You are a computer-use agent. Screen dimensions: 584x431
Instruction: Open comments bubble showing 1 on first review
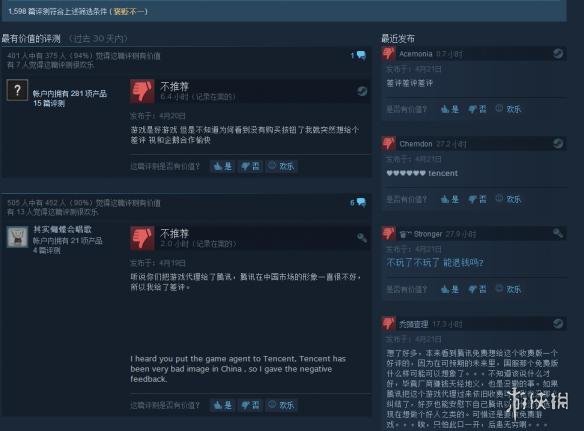[x=358, y=56]
